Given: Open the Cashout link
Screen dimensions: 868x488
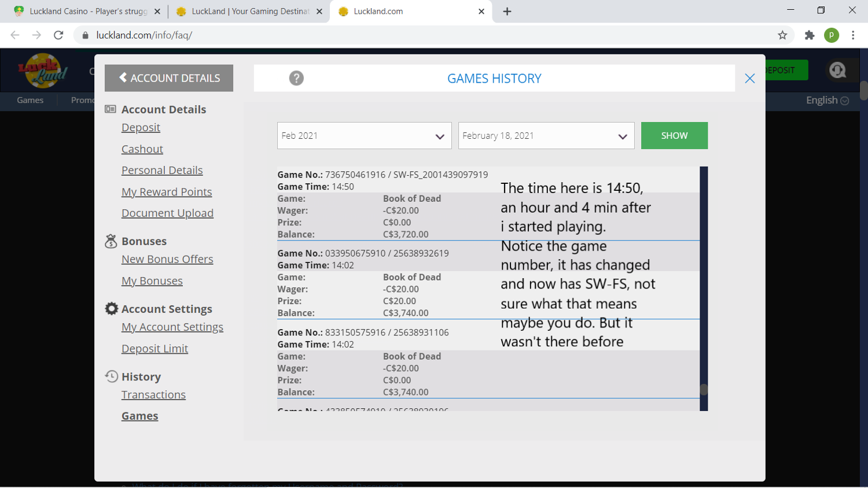Looking at the screenshot, I should pos(142,149).
